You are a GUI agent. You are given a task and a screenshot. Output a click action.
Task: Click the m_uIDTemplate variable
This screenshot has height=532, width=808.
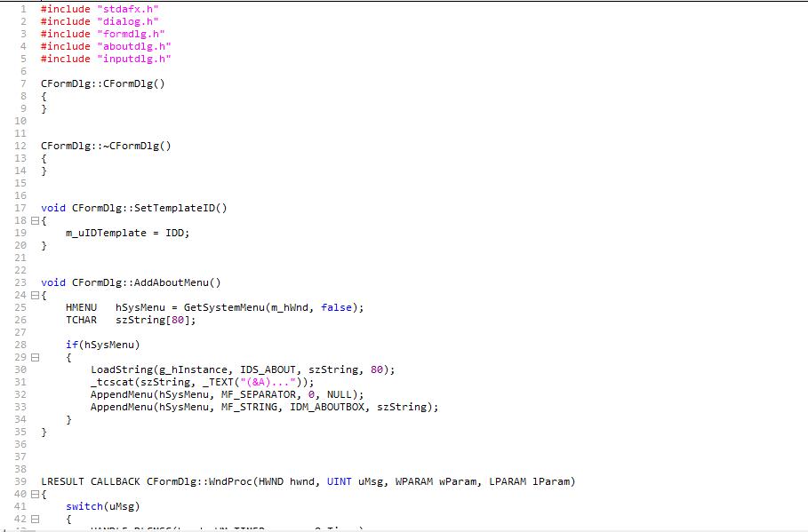tap(106, 233)
